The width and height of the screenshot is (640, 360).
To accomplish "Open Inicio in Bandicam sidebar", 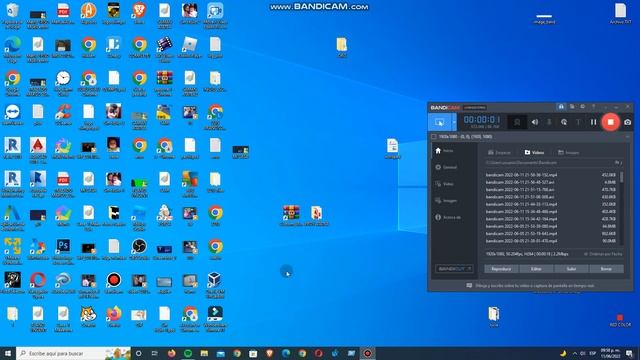I will click(x=444, y=151).
